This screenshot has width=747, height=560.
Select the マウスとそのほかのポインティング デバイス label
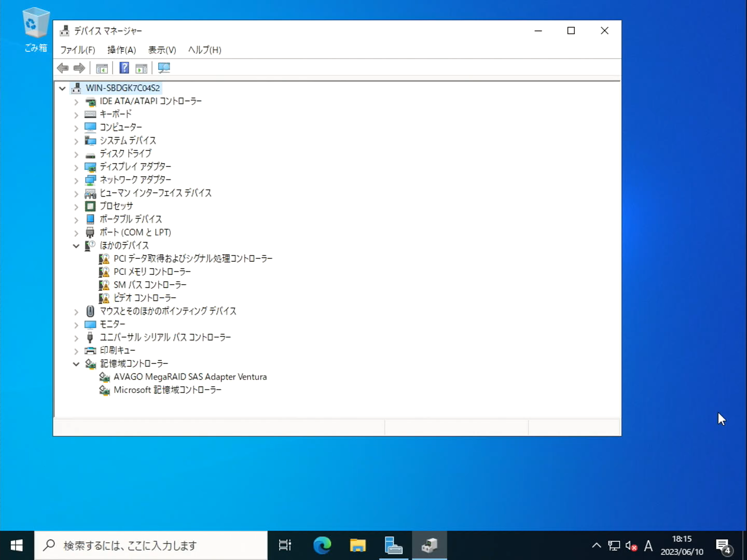(168, 311)
